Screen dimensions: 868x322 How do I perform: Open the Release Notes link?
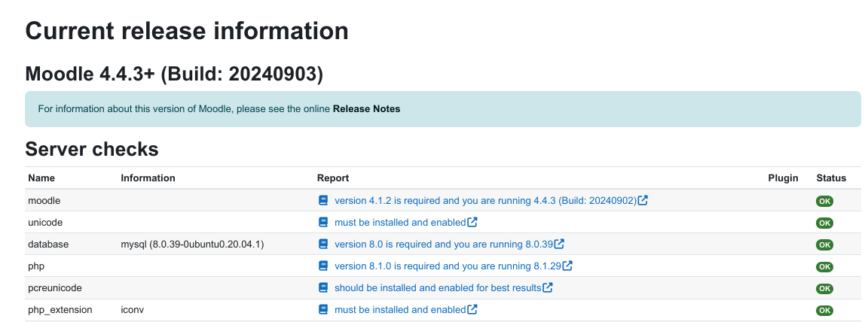366,109
